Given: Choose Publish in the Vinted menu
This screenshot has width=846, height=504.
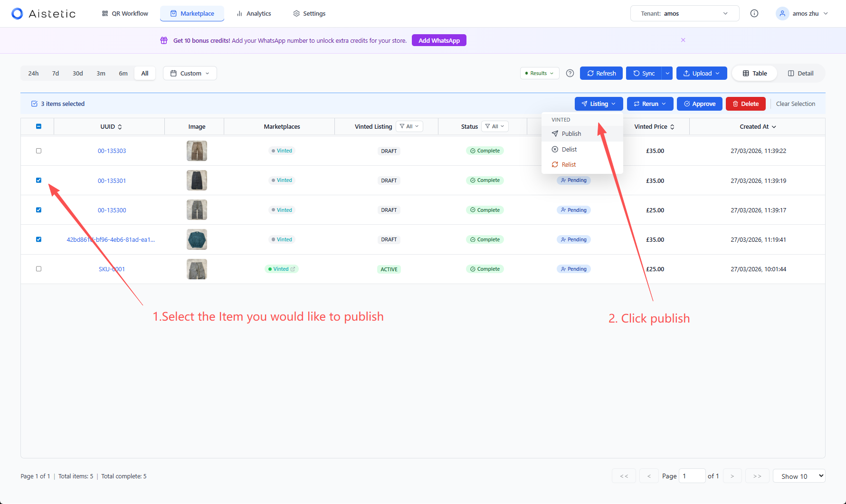Looking at the screenshot, I should [582, 133].
